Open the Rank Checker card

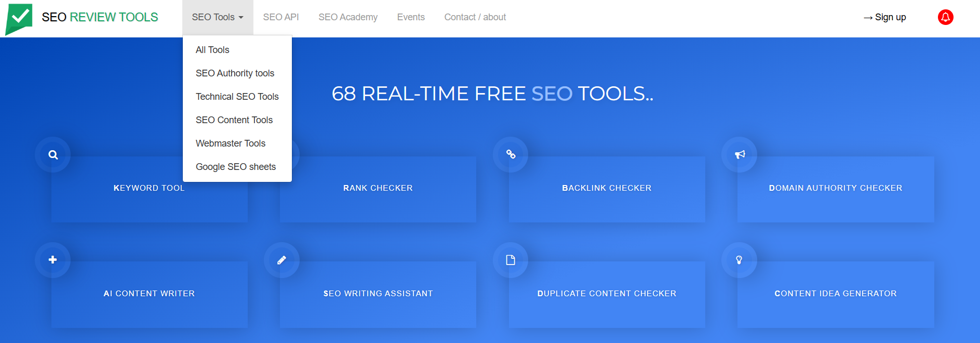point(378,189)
